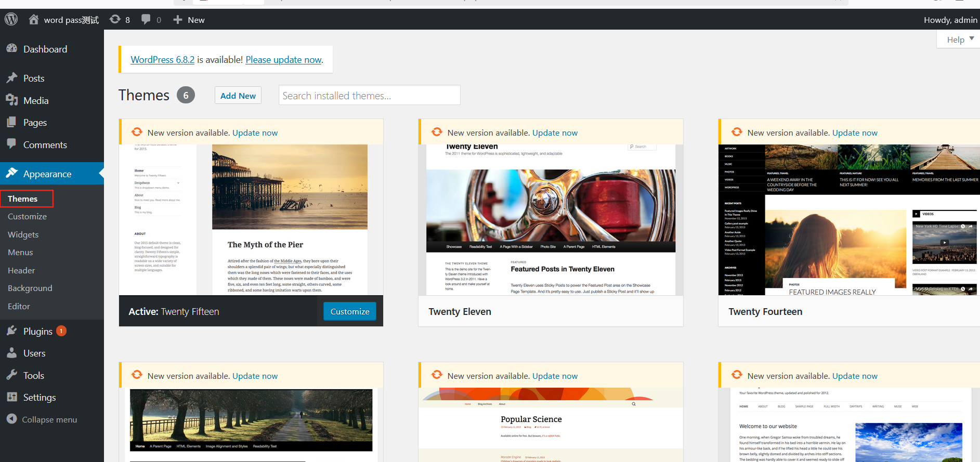Click the site name in admin bar
The image size is (980, 462).
click(x=71, y=20)
